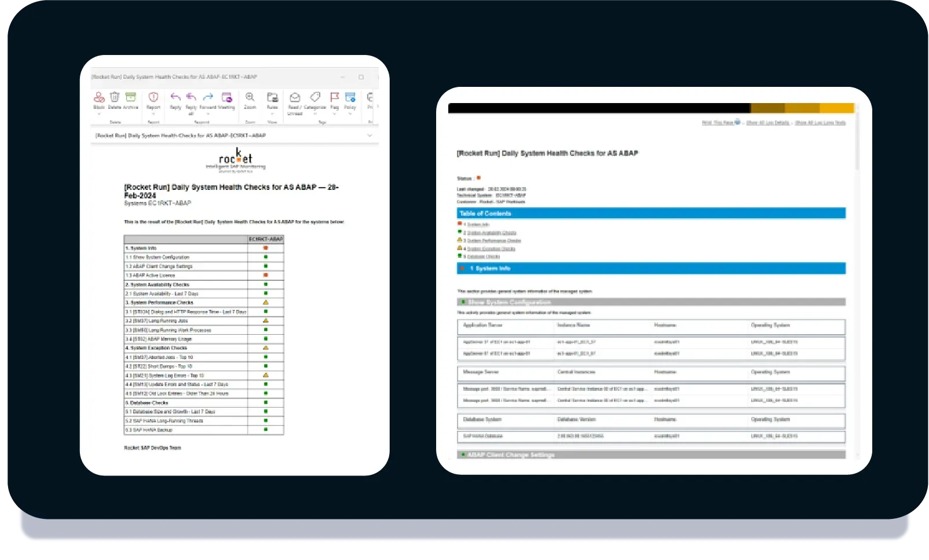
Task: Click the Delete trash icon
Action: [x=115, y=97]
